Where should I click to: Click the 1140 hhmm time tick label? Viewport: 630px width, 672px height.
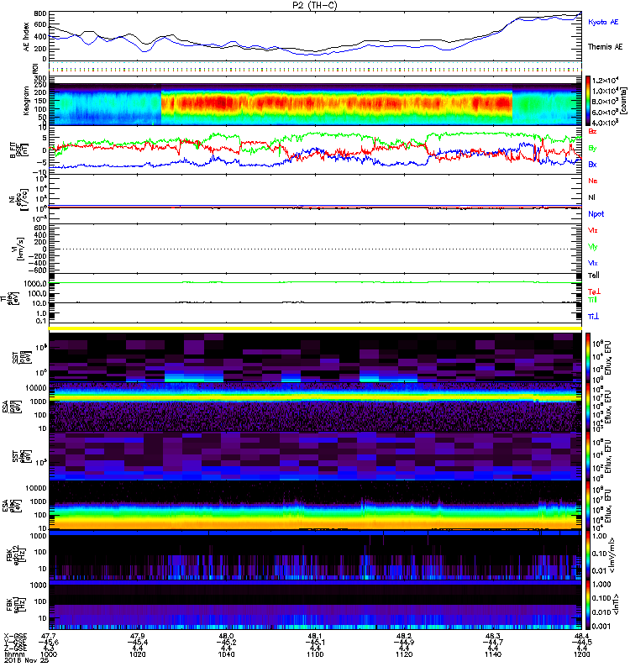point(493,654)
